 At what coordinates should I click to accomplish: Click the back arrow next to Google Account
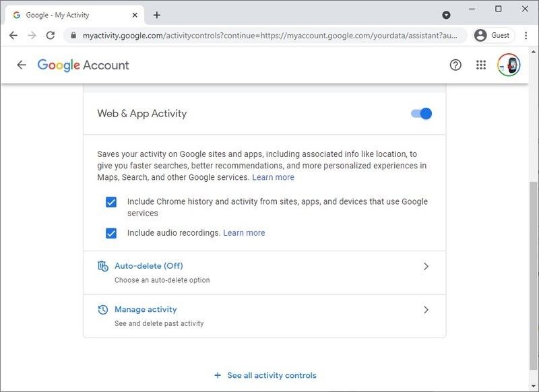click(x=22, y=65)
